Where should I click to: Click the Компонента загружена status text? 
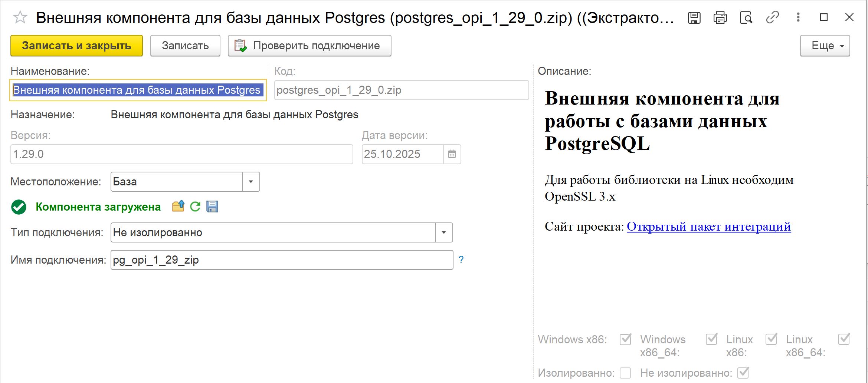[x=98, y=207]
